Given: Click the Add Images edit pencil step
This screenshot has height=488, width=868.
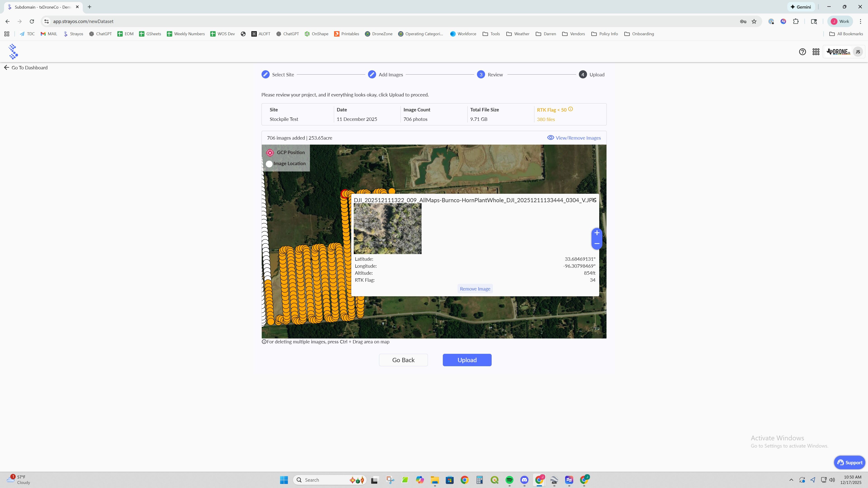Looking at the screenshot, I should 372,74.
